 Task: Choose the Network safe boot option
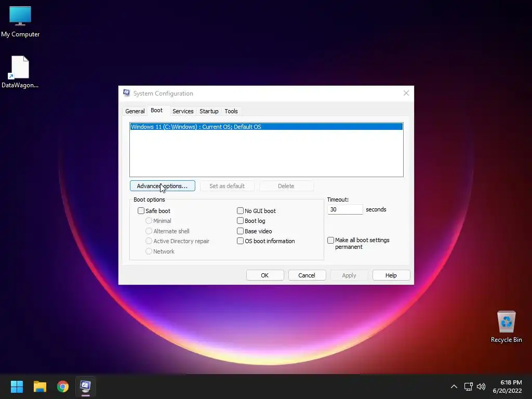[x=149, y=251]
